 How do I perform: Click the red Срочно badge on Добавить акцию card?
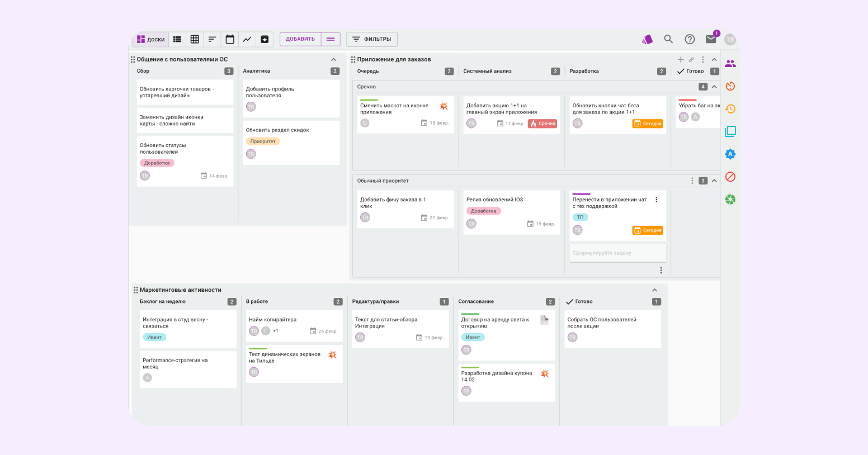click(x=542, y=124)
